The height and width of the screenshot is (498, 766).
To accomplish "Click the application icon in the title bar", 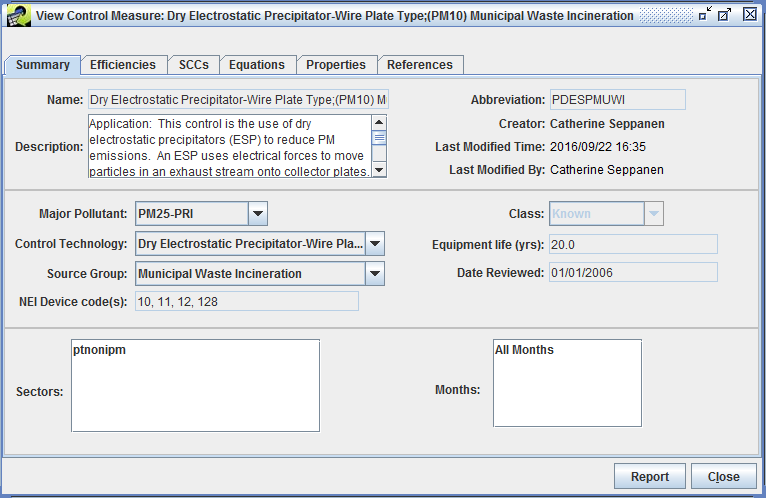I will [19, 16].
